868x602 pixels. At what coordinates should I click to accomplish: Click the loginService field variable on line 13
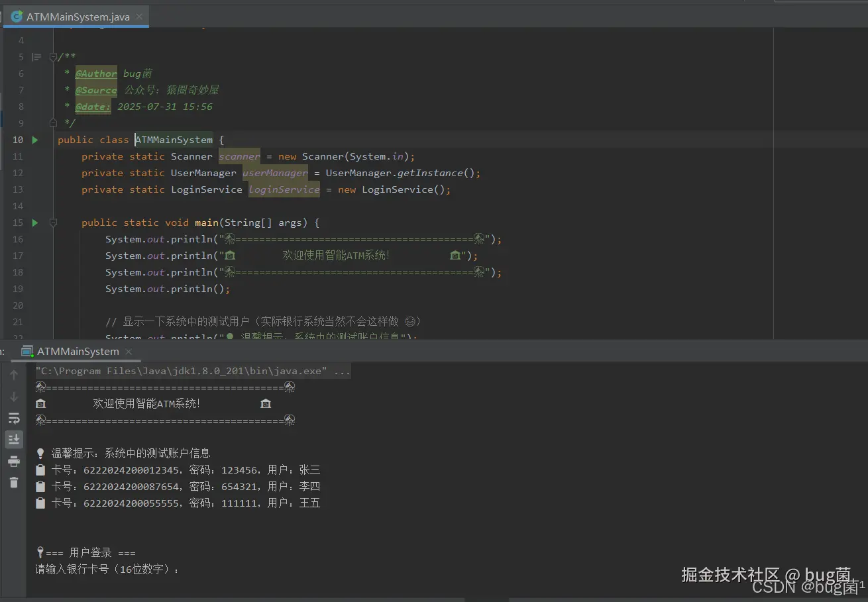pyautogui.click(x=284, y=189)
